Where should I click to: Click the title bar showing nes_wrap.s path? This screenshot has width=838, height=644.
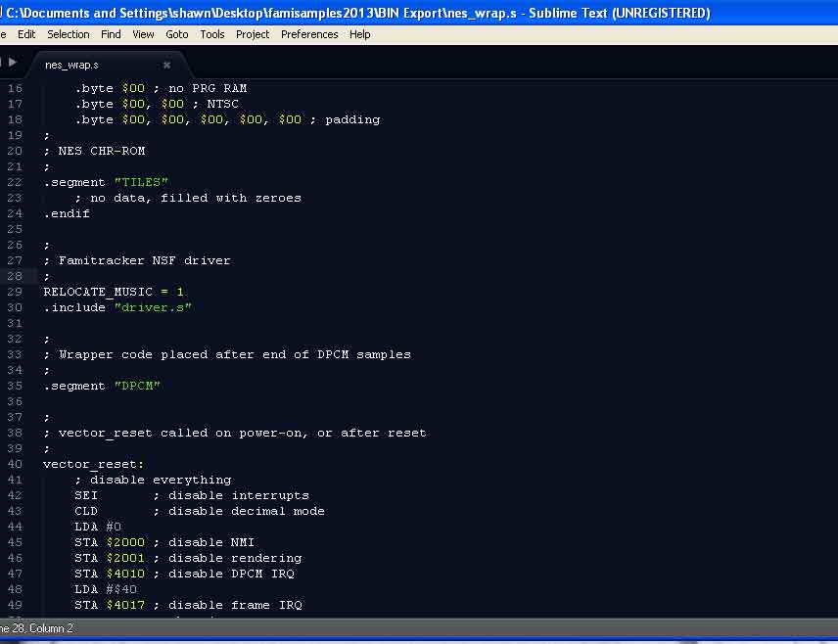(358, 13)
